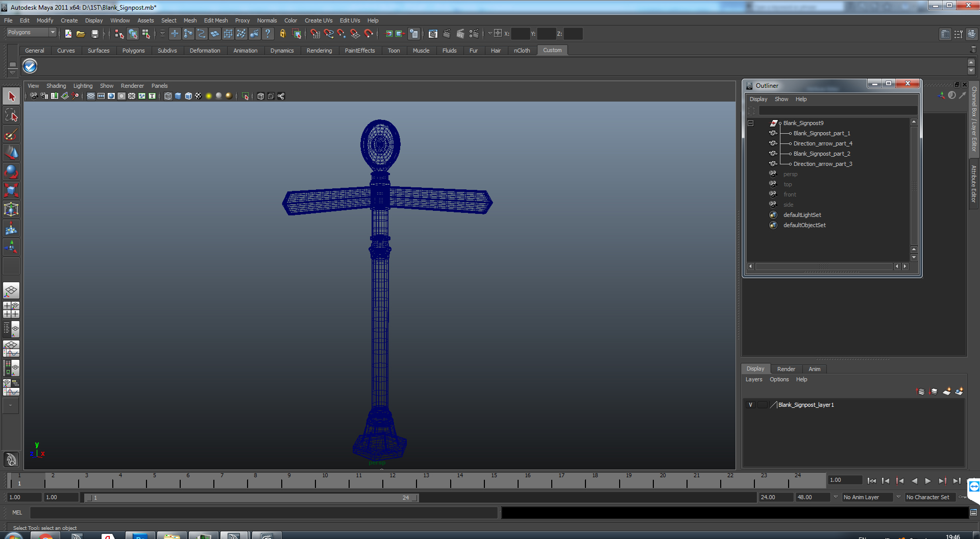The image size is (980, 539).
Task: Select the Soft Modification tool
Action: point(11,228)
